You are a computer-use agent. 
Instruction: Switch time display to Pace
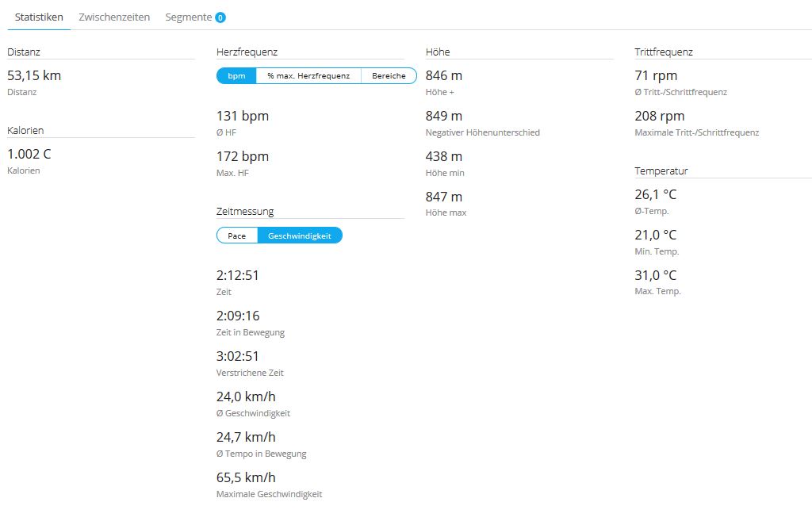[236, 236]
